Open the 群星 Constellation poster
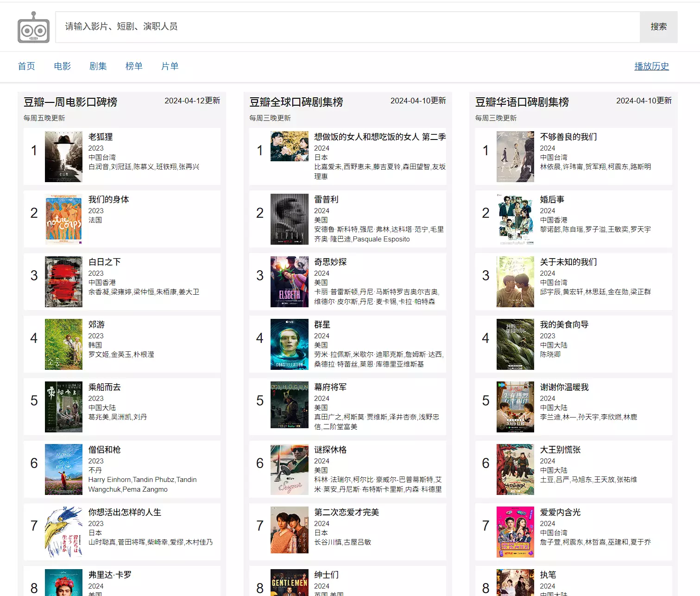Viewport: 700px width, 596px height. click(x=290, y=344)
